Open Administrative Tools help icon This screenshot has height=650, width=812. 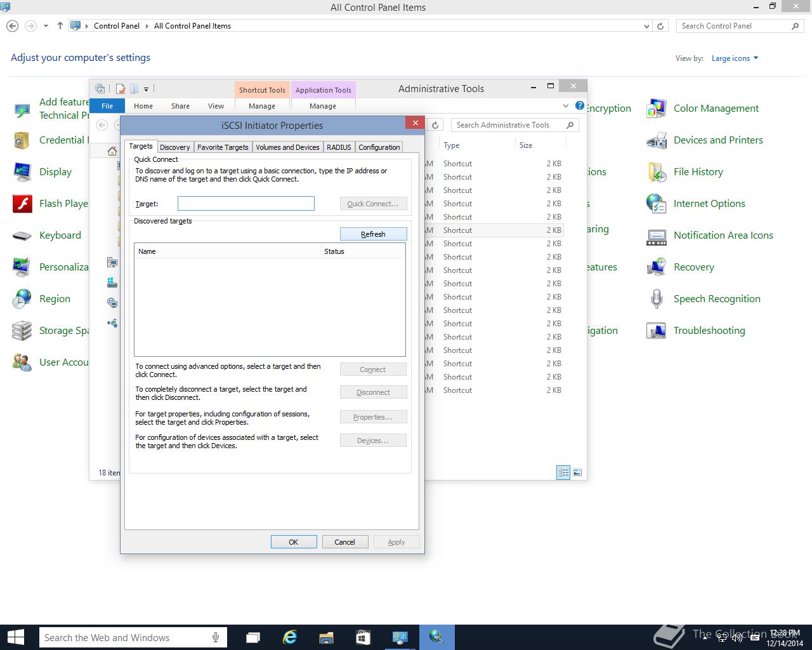point(580,105)
